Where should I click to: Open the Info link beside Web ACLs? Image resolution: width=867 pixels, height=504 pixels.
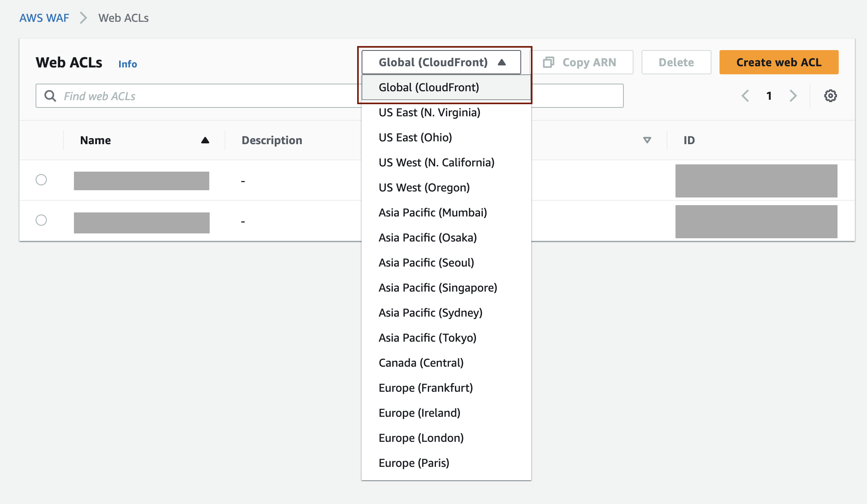click(128, 64)
